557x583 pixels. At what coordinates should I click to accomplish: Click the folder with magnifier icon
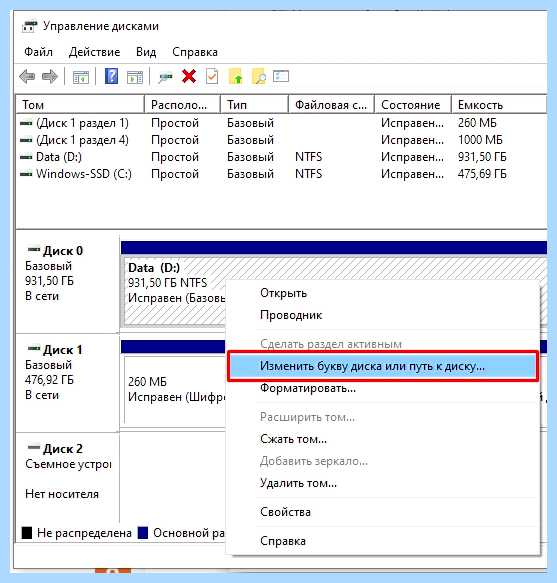click(x=259, y=77)
